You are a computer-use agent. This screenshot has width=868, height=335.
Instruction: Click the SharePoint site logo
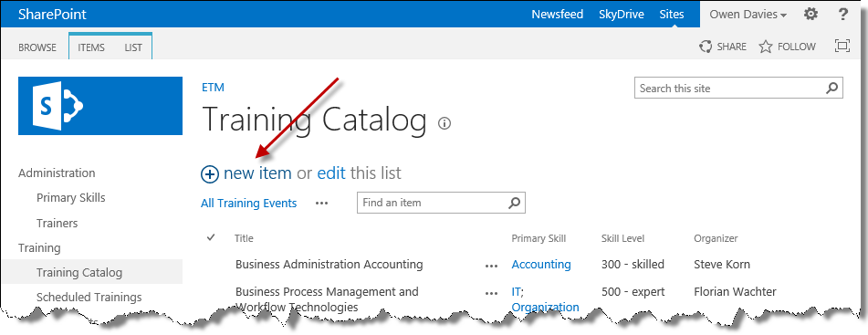(100, 106)
